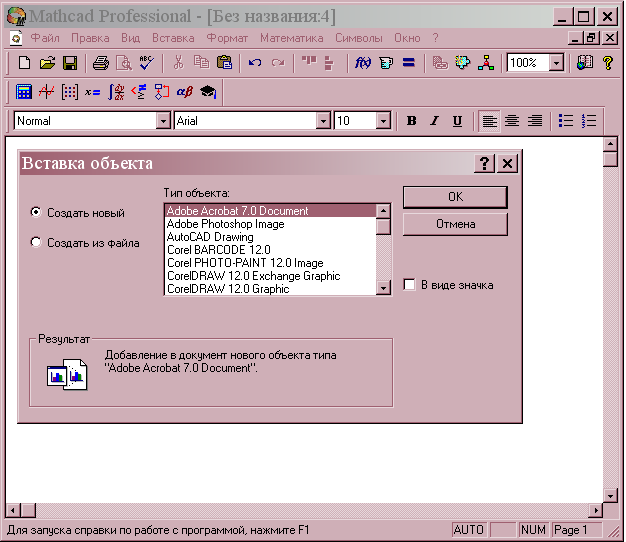Click the Component Wizard icon

(x=463, y=63)
